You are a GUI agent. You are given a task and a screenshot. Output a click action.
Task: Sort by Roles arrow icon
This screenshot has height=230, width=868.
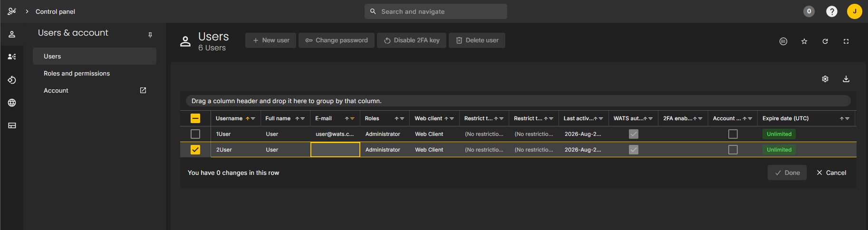[396, 118]
